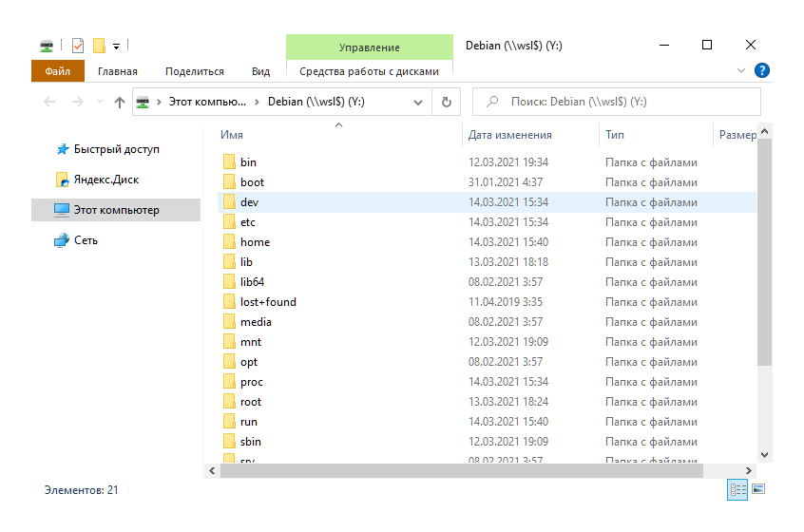
Task: Open the Поделиться ribbon tab
Action: (x=194, y=71)
